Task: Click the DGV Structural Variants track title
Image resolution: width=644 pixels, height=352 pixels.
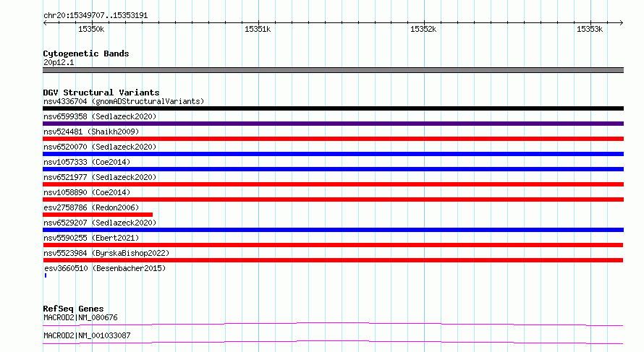Action: tap(101, 93)
